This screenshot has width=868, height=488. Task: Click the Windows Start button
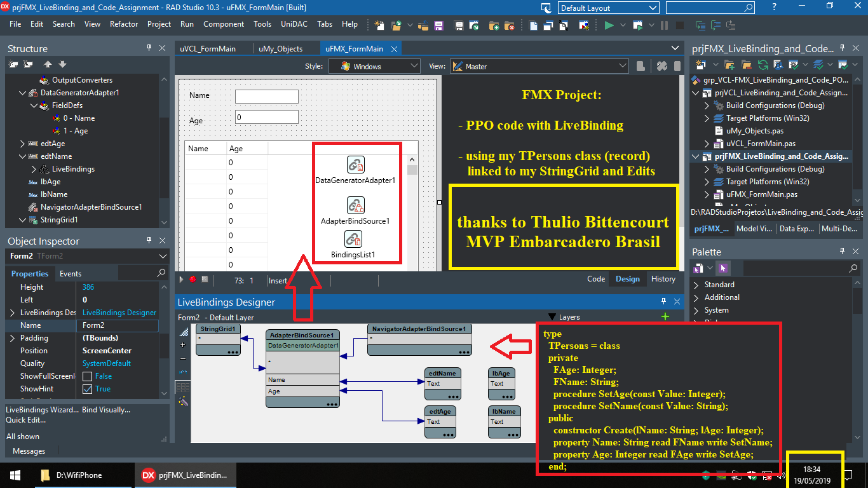point(15,475)
